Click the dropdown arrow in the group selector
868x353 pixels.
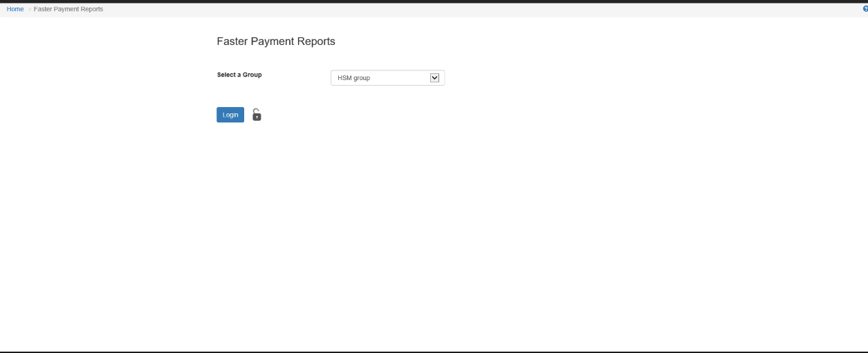(x=434, y=78)
